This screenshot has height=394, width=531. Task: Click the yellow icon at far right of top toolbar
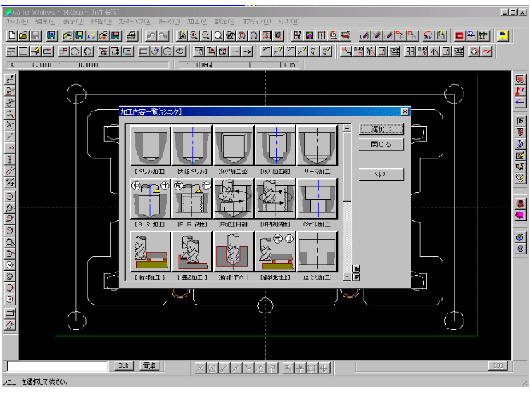pyautogui.click(x=503, y=36)
